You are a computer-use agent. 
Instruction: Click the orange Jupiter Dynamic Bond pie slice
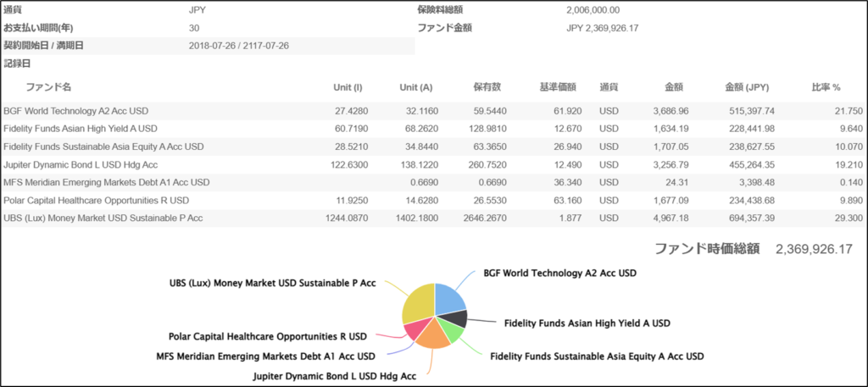[432, 335]
